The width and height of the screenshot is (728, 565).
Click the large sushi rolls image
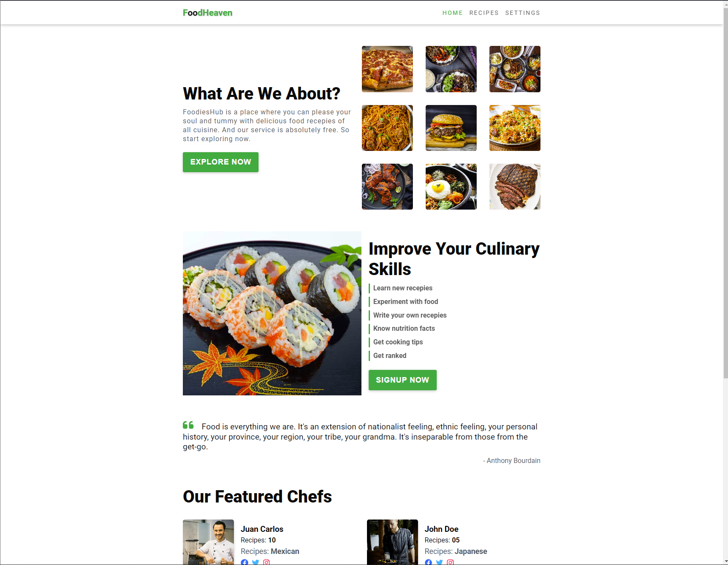click(x=272, y=313)
